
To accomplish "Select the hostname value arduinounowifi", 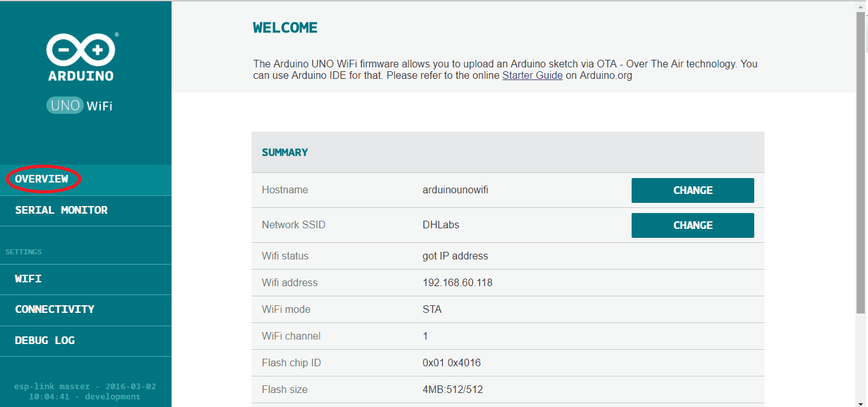I will (455, 190).
